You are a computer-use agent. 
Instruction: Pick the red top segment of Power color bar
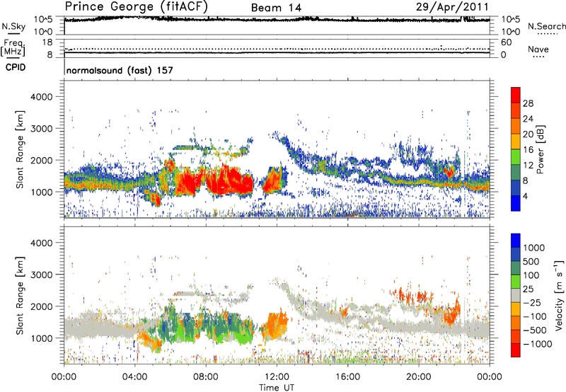(x=516, y=95)
